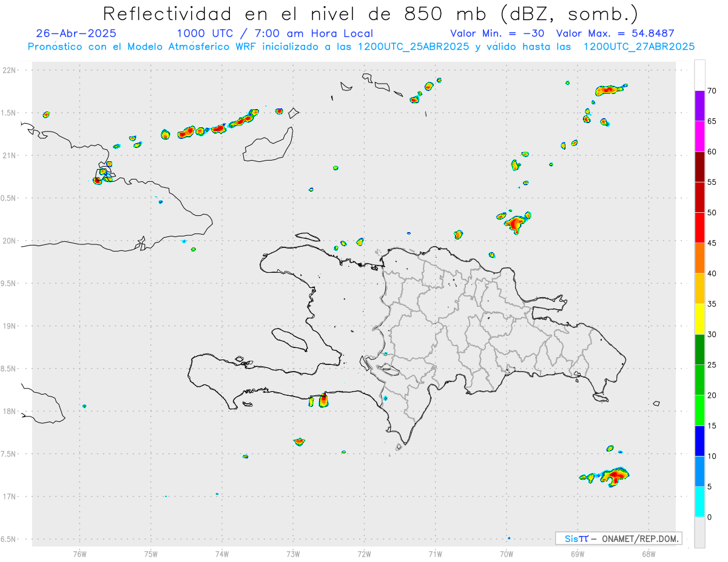Screen dimensions: 728x562
Task: Click the cyan 0–5 dBZ color band
Action: pyautogui.click(x=699, y=501)
